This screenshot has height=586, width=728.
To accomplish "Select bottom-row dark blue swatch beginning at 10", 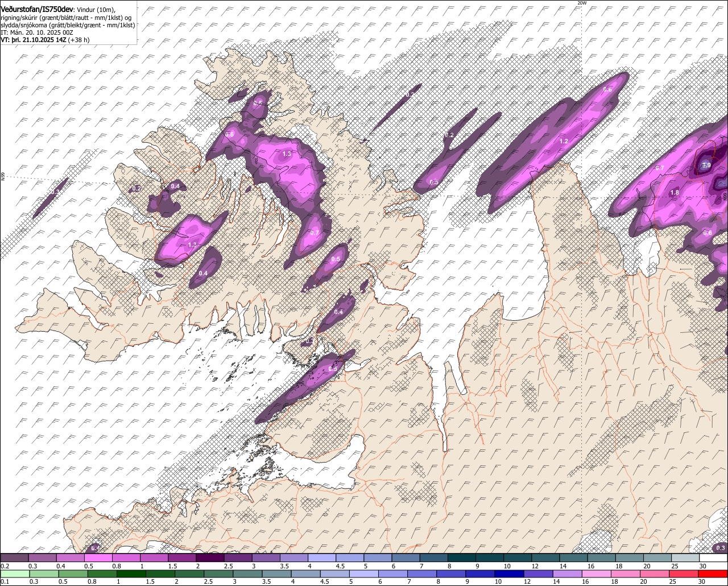I will coord(509,574).
